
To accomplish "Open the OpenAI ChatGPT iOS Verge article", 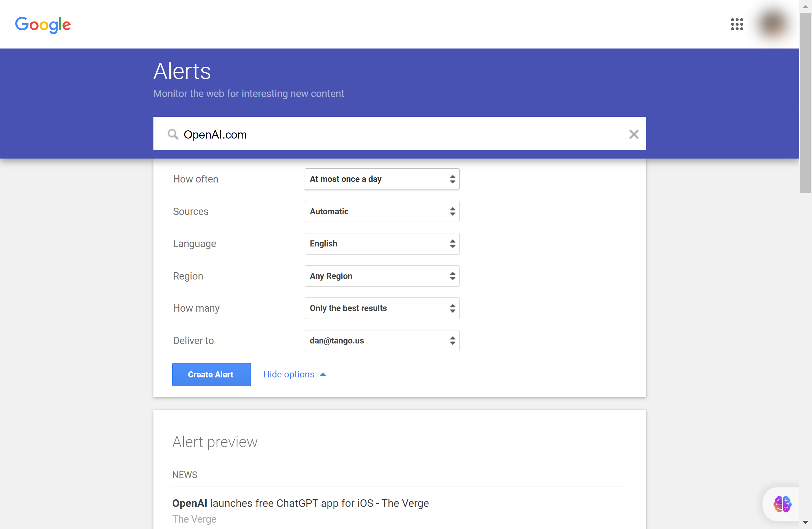I will click(x=300, y=503).
